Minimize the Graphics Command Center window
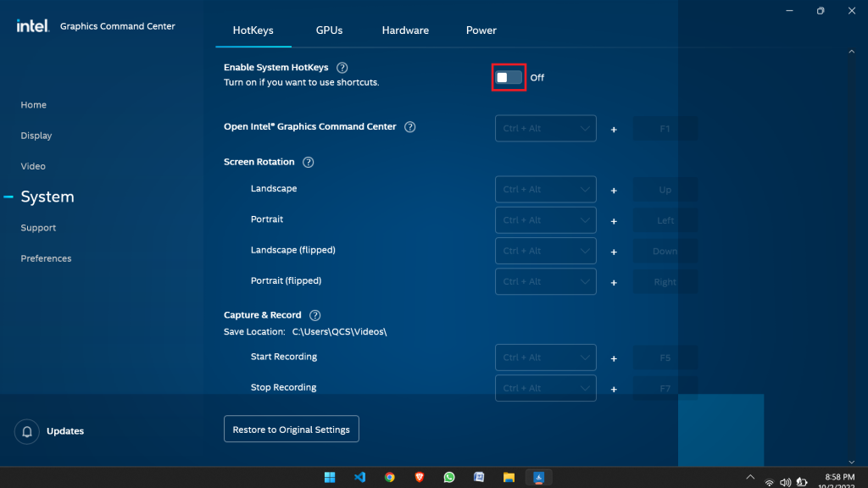Screen dimensions: 868x488 point(789,10)
